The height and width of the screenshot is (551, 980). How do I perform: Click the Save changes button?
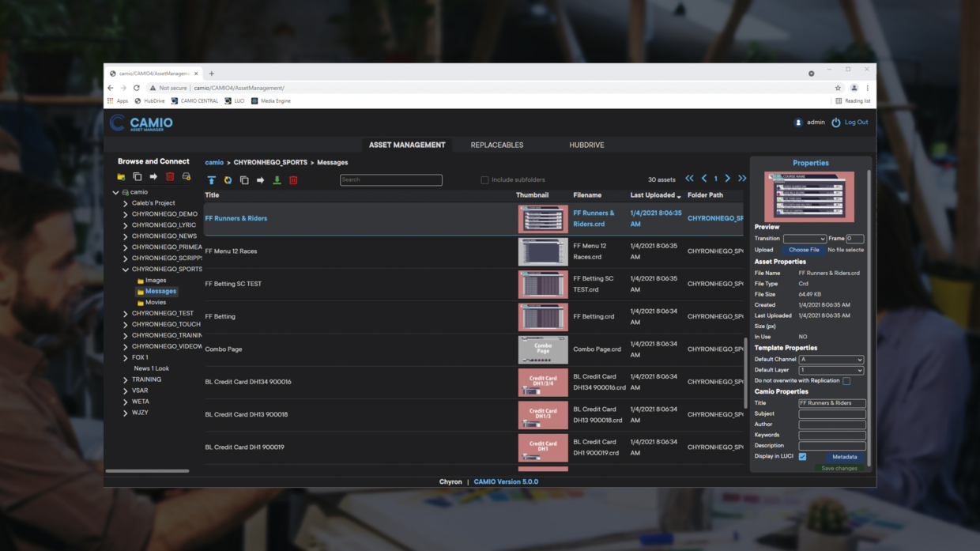pos(838,467)
